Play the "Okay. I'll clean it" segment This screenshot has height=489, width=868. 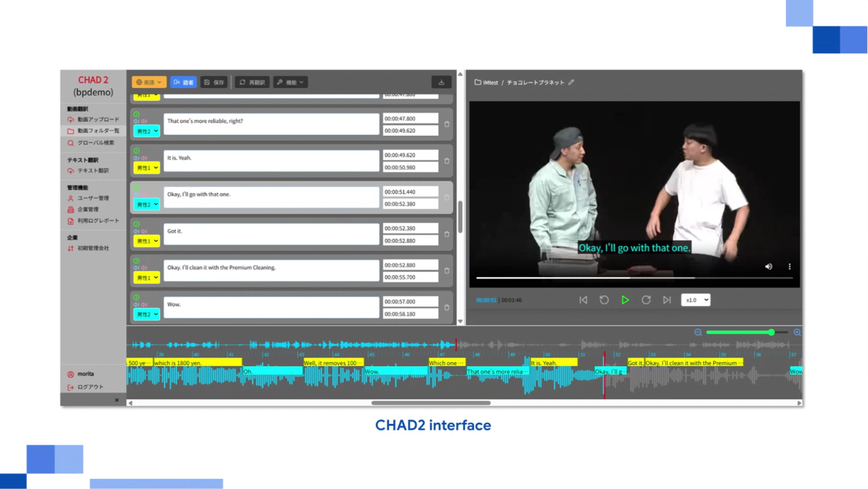click(x=136, y=261)
